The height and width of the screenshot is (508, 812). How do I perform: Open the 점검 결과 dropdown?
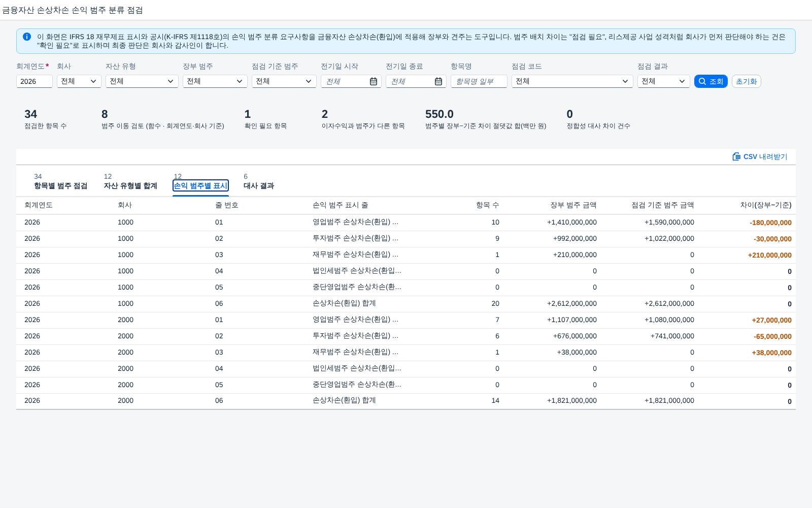[664, 81]
